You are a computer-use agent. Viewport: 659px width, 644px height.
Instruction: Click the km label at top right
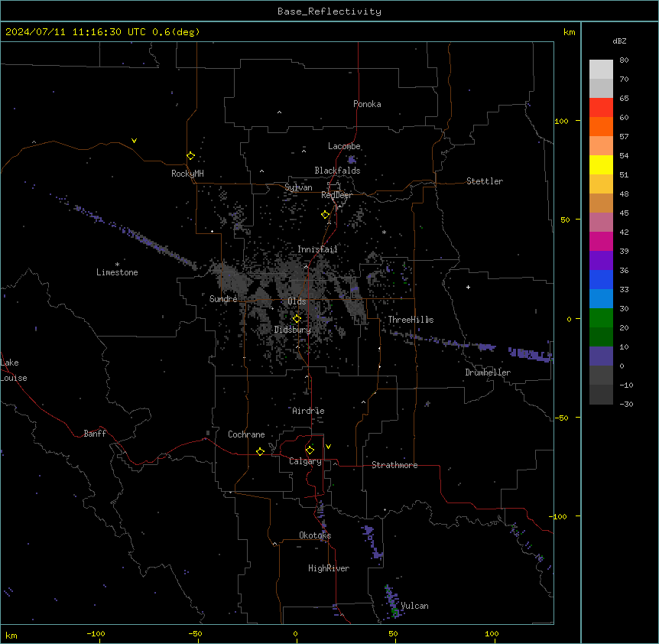point(570,32)
